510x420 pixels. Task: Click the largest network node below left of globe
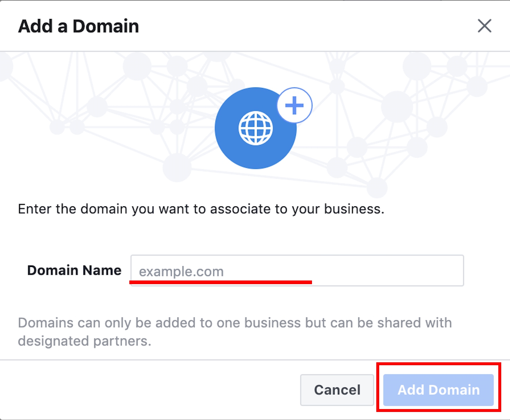177,167
